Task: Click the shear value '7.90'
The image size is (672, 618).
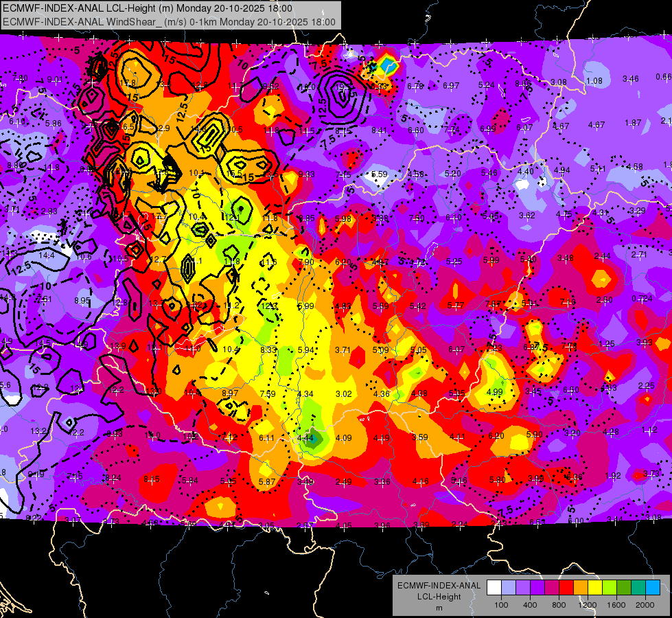Action: click(x=306, y=262)
